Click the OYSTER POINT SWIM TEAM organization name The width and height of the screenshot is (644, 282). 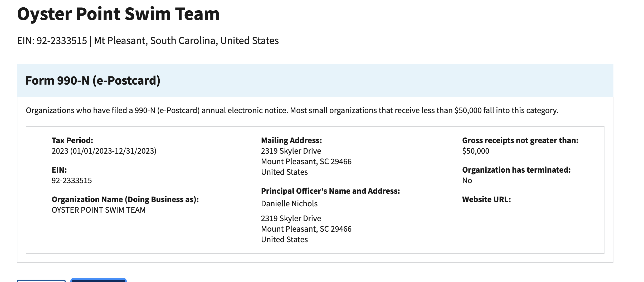99,210
